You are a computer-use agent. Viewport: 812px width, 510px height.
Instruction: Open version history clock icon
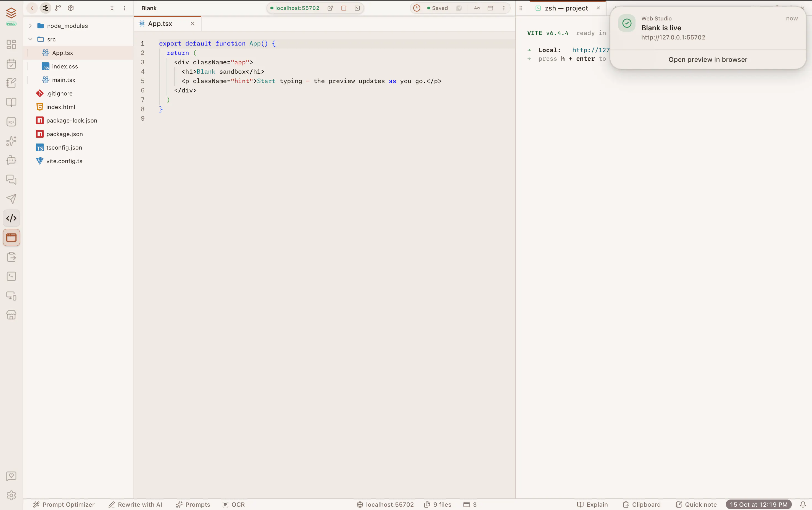tap(417, 8)
